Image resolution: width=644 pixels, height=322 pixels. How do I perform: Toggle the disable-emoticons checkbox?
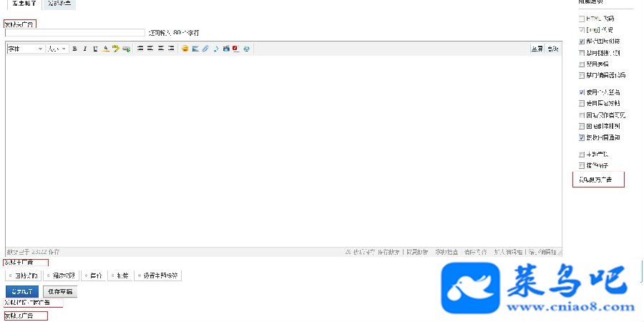coord(581,64)
